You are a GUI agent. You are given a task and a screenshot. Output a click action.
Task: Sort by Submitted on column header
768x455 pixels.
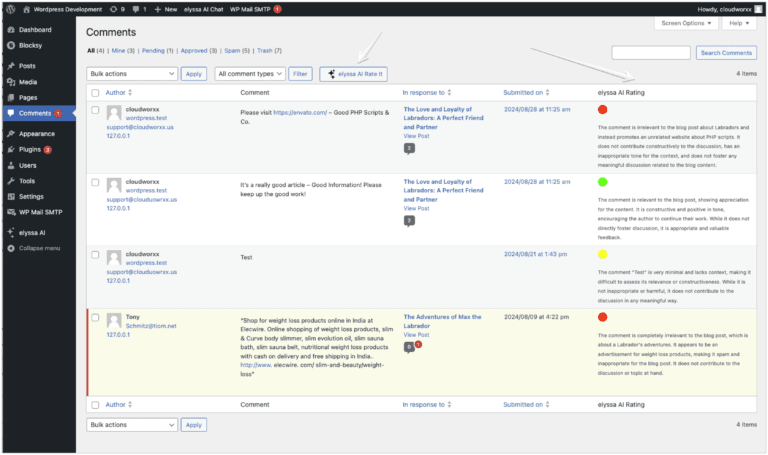point(526,93)
